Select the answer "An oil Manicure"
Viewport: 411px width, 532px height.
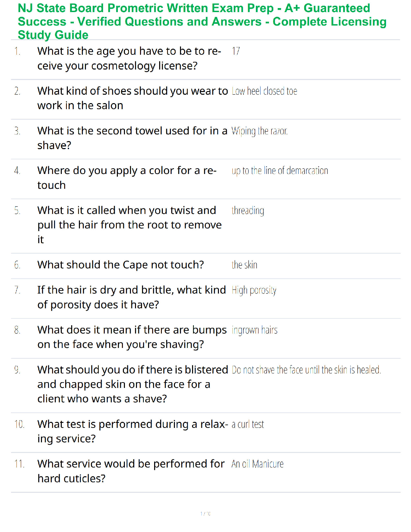pyautogui.click(x=257, y=464)
